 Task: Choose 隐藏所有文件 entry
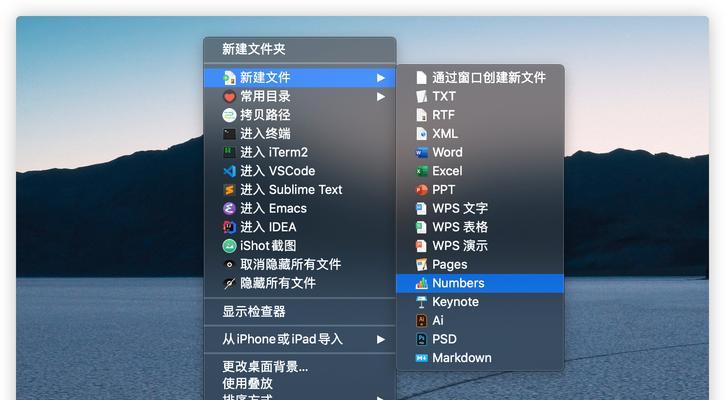[x=300, y=283]
